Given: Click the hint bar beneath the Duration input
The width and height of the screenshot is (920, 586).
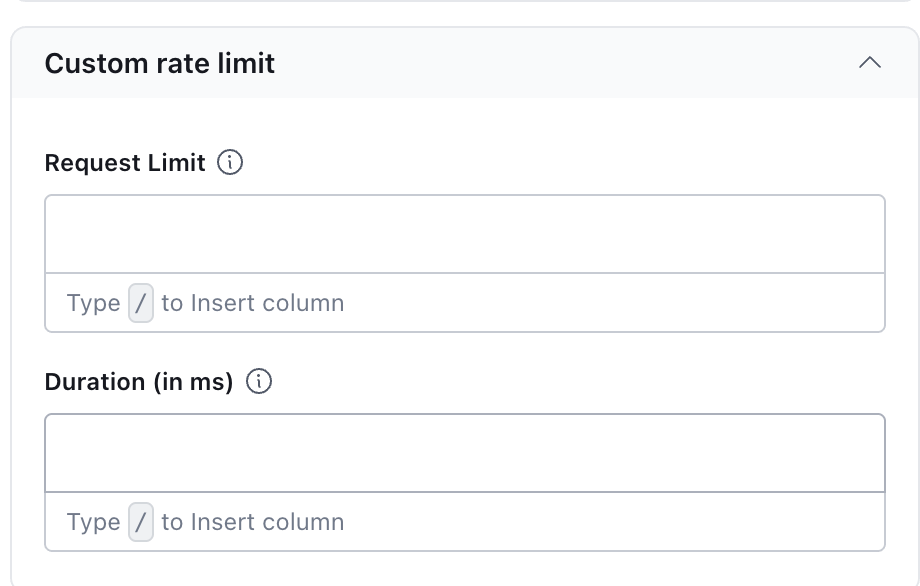Looking at the screenshot, I should click(x=600, y=522).
